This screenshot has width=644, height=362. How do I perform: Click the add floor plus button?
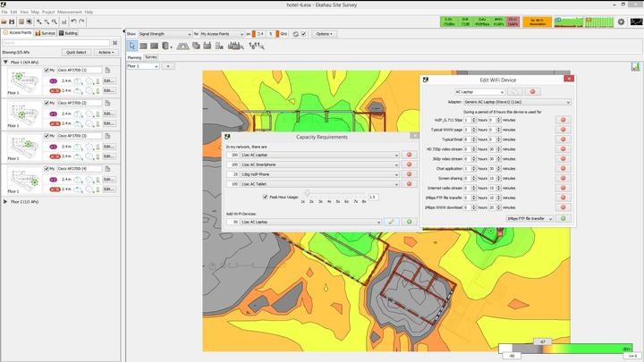click(168, 66)
